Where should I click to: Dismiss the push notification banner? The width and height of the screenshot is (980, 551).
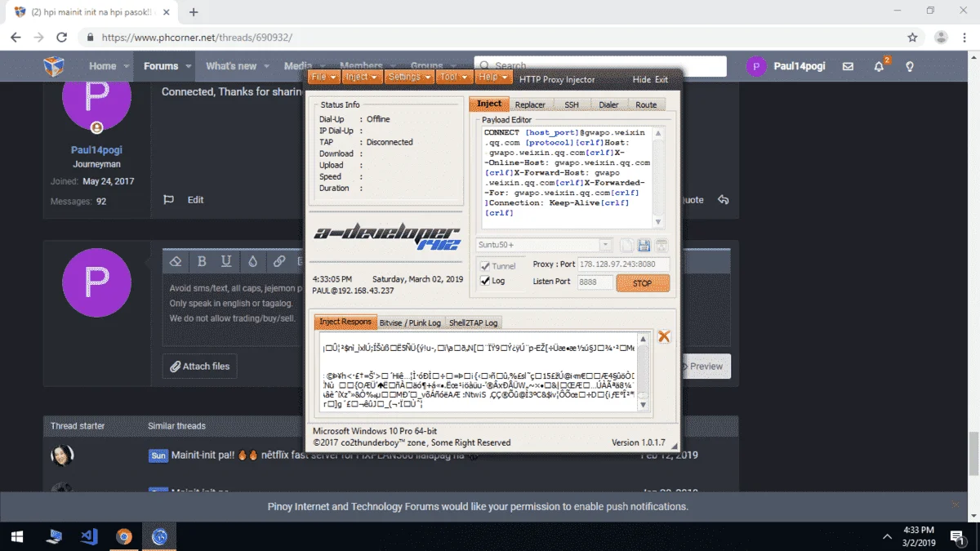tap(955, 504)
